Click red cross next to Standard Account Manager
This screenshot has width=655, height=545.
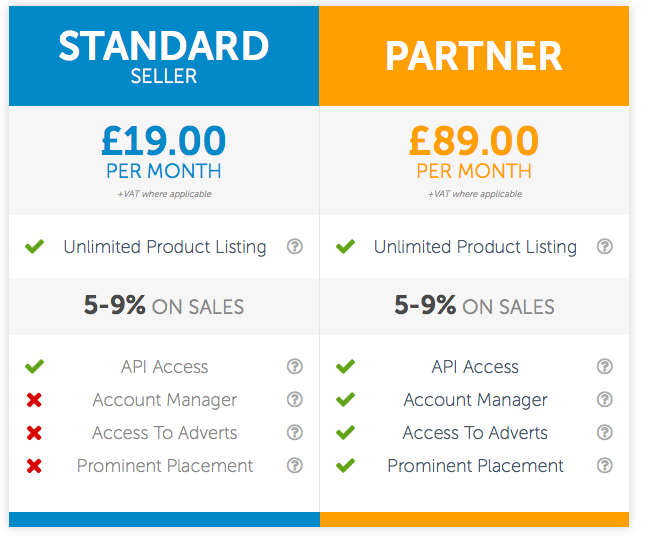[x=34, y=400]
